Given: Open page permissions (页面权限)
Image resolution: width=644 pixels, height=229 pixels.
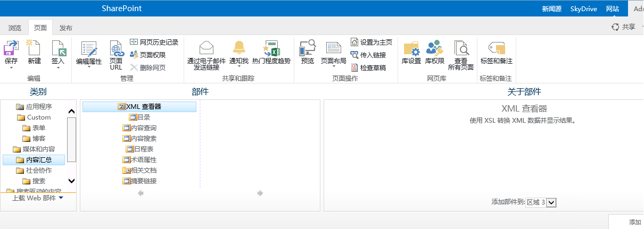Looking at the screenshot, I should [x=147, y=55].
